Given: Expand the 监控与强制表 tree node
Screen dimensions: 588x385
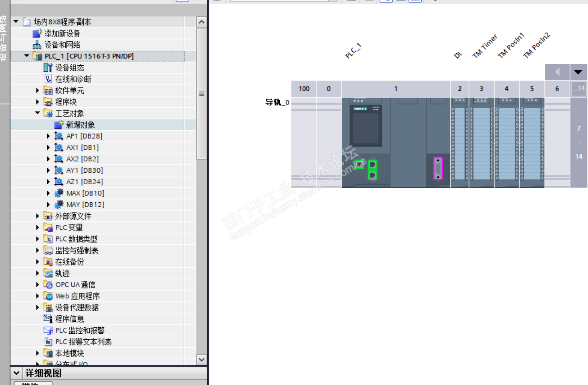Looking at the screenshot, I should pyautogui.click(x=38, y=250).
